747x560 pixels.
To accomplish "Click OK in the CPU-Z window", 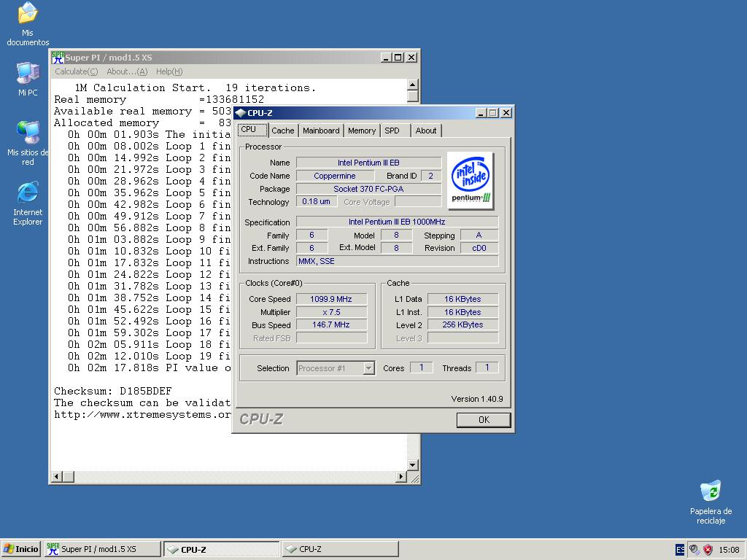I will 484,419.
